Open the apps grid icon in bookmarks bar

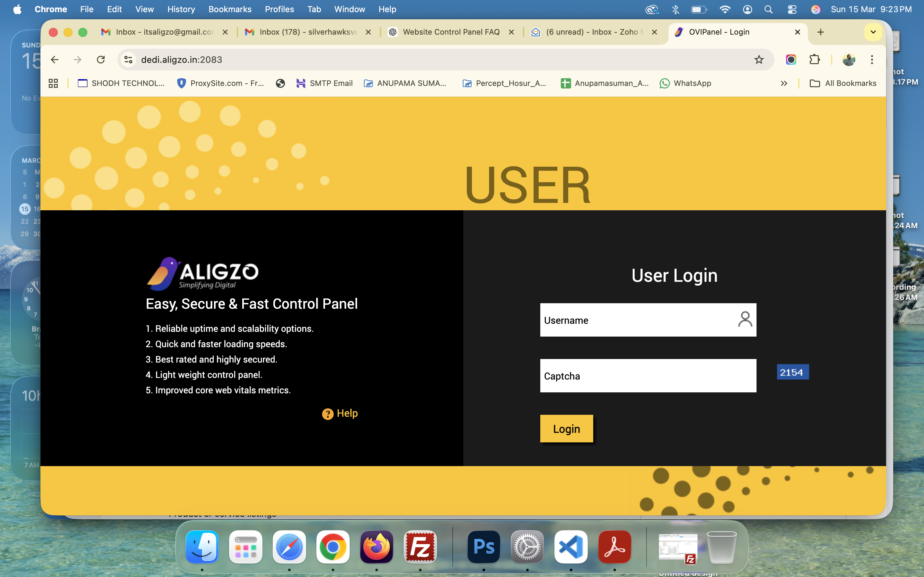click(x=54, y=83)
